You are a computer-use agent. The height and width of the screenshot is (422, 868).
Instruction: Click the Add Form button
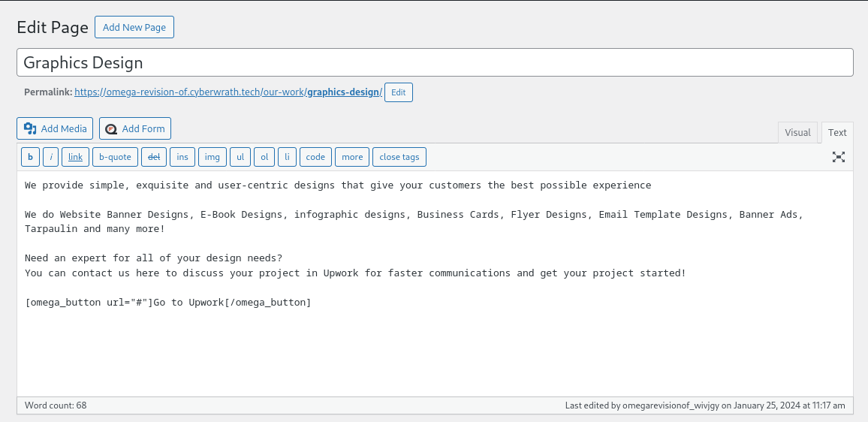click(135, 128)
